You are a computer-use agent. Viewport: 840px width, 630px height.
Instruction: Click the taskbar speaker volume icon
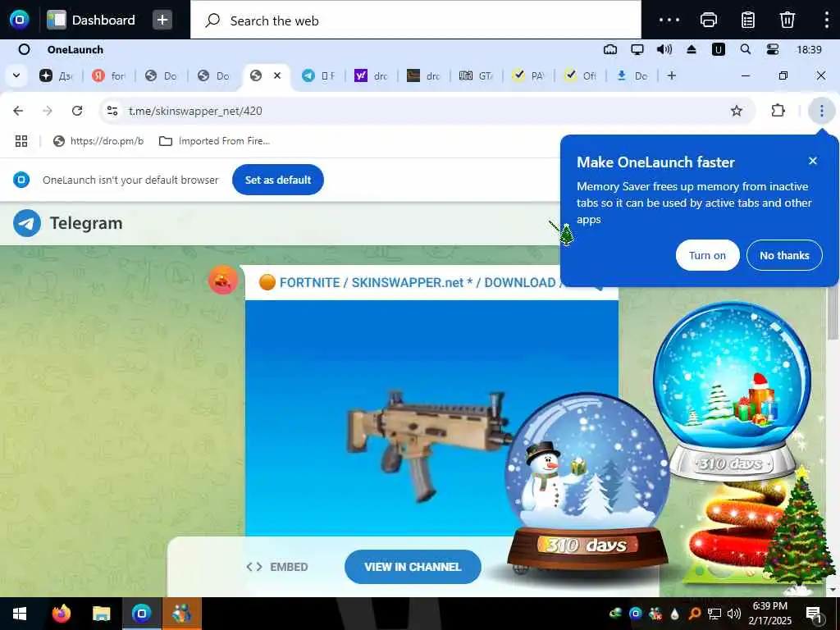tap(734, 614)
